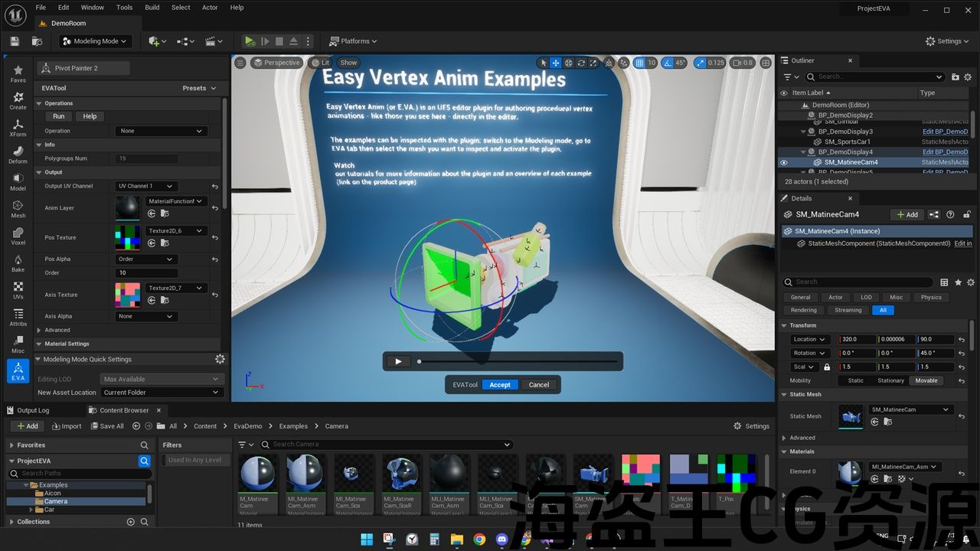Click the XForm tool category
The height and width of the screenshot is (551, 980).
18,126
